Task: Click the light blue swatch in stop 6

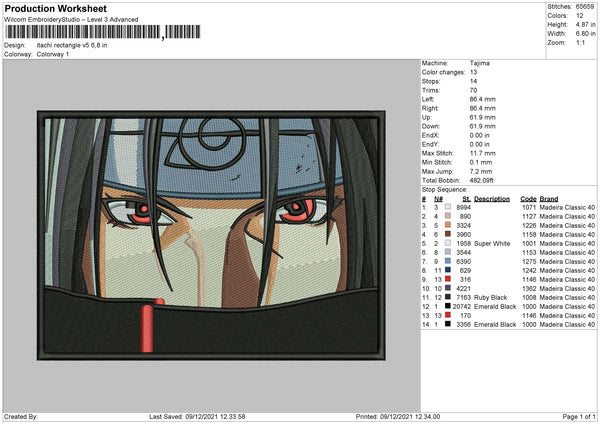Action: (448, 252)
